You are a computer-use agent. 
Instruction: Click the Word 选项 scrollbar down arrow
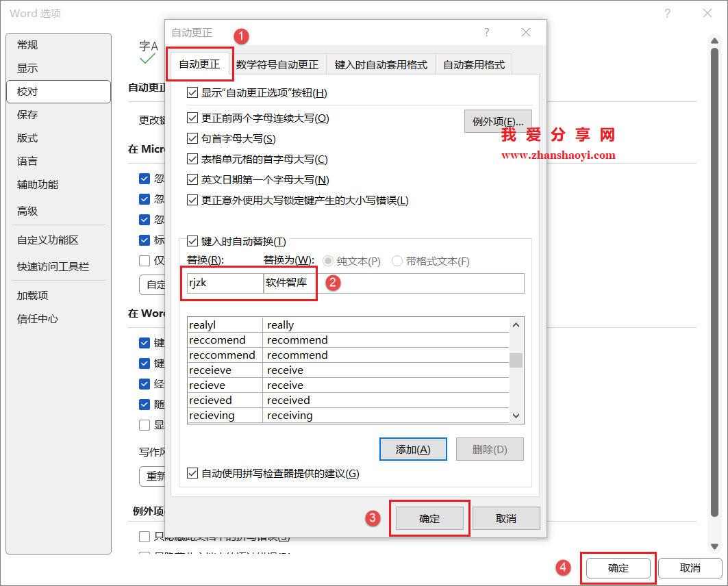(714, 546)
